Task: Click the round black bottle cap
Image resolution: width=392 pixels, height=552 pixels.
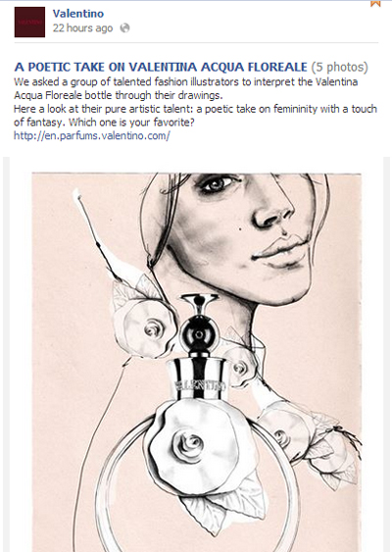Action: pos(199,334)
